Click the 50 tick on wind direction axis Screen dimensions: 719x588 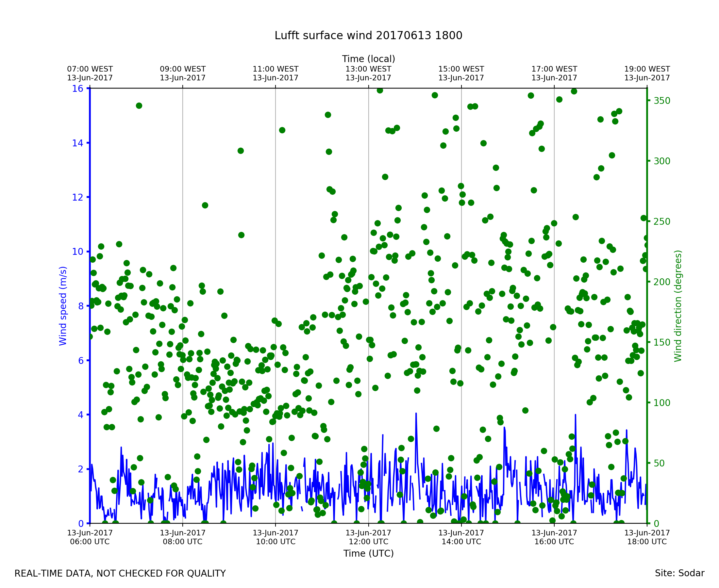coord(660,463)
